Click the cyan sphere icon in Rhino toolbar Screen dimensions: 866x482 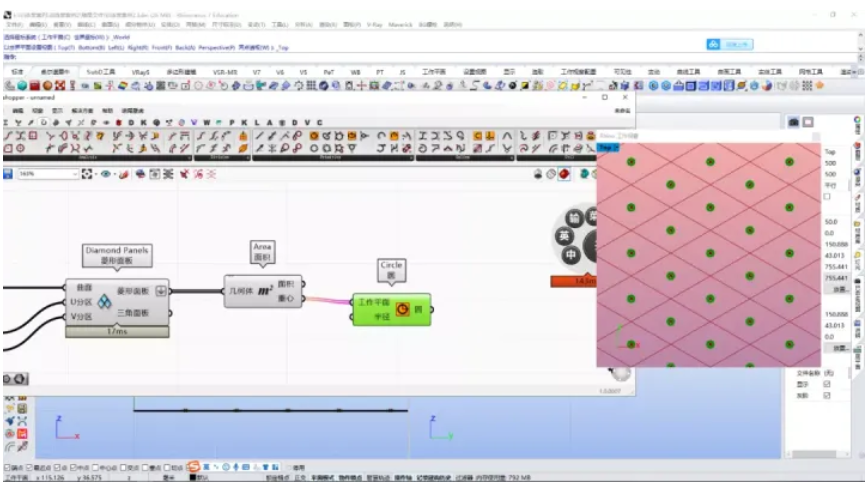[22, 86]
